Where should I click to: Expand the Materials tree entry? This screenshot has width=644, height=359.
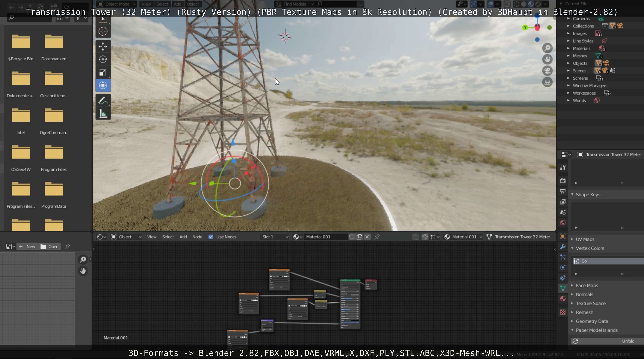coord(568,48)
